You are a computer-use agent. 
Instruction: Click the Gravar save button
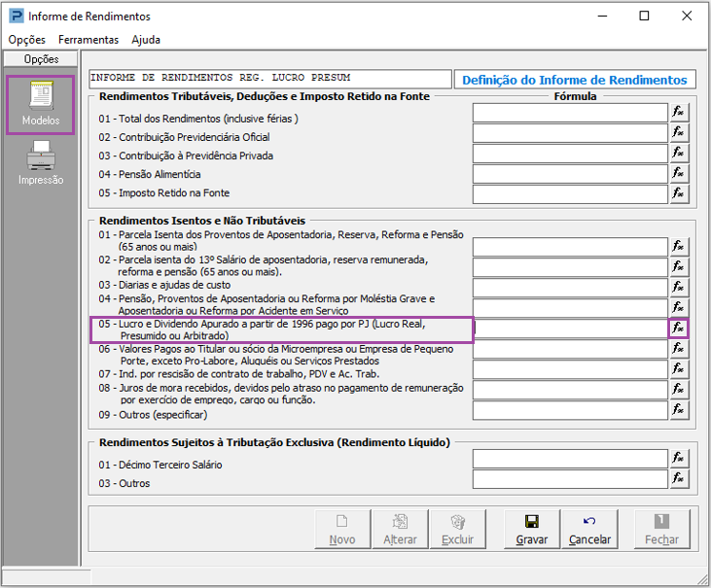coord(531,530)
